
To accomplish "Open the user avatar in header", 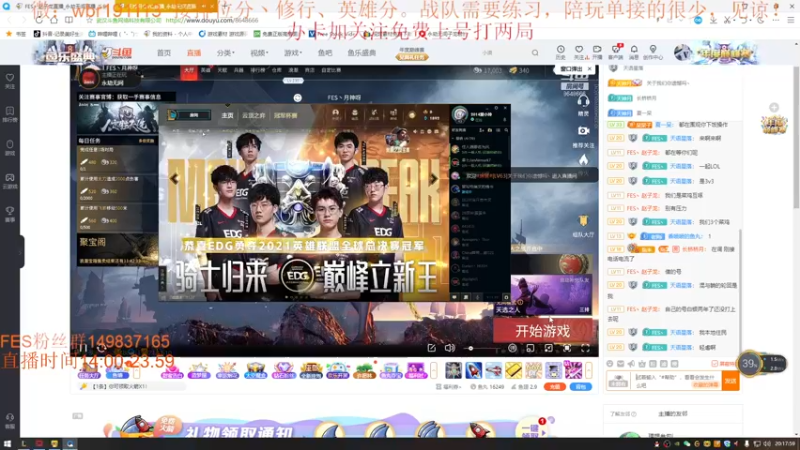I will (682, 53).
